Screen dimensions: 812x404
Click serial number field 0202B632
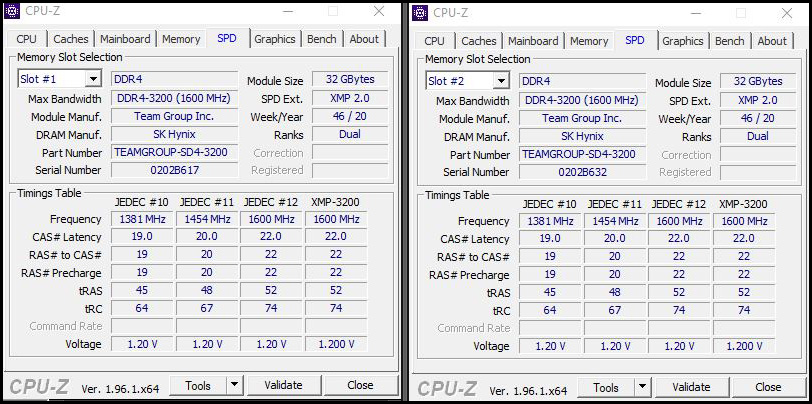(x=583, y=172)
